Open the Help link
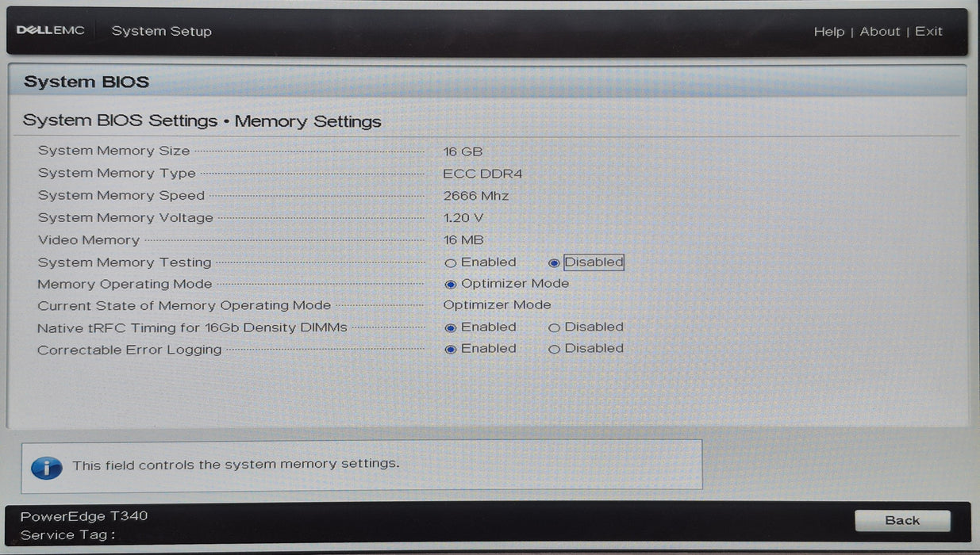This screenshot has width=980, height=555. (x=830, y=31)
